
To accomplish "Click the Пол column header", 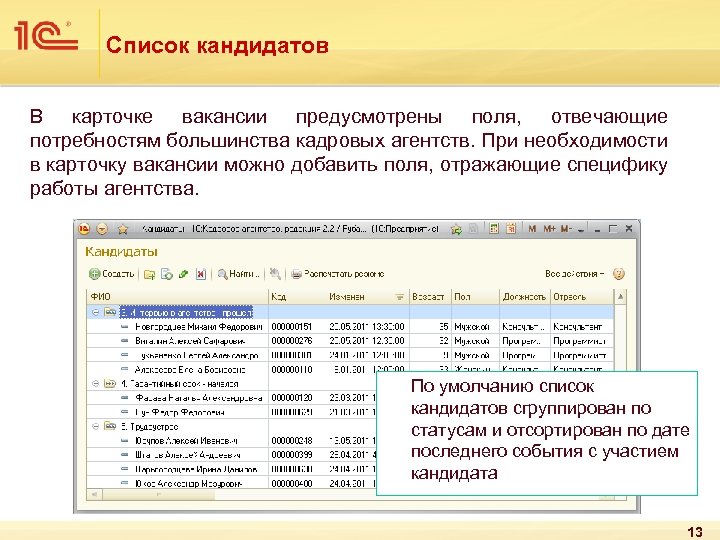I will pyautogui.click(x=475, y=297).
